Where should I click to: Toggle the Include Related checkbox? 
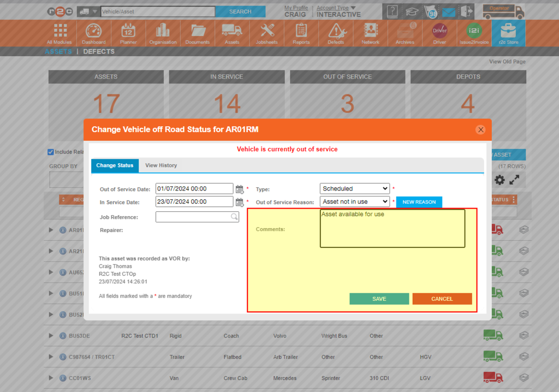pyautogui.click(x=51, y=152)
